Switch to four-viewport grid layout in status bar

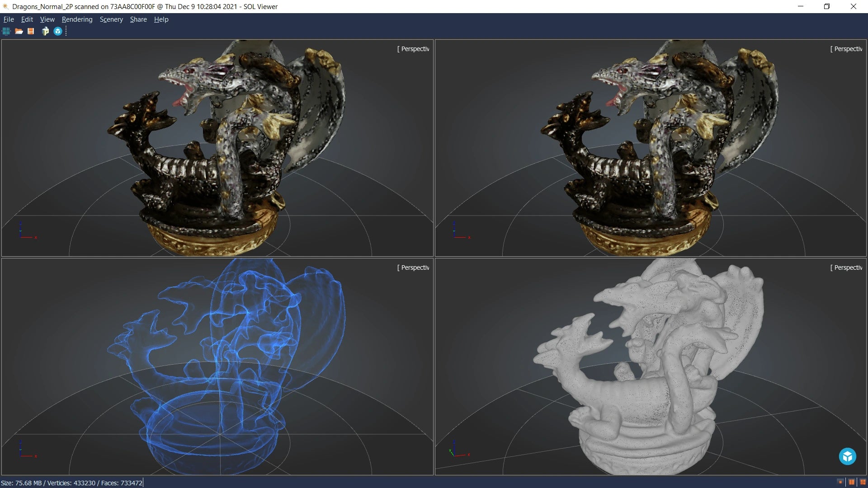pyautogui.click(x=863, y=482)
